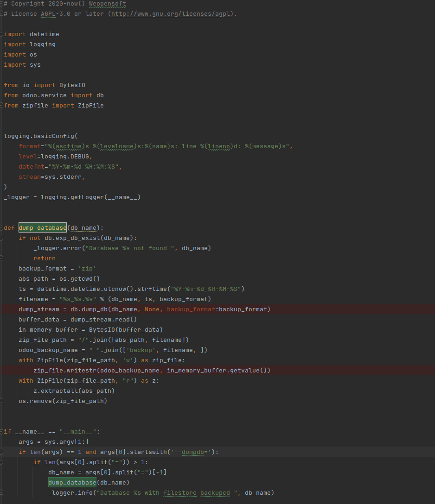Viewport: 435px width, 504px height.
Task: Click 'args = sys.argv[1:]' line
Action: [53, 442]
